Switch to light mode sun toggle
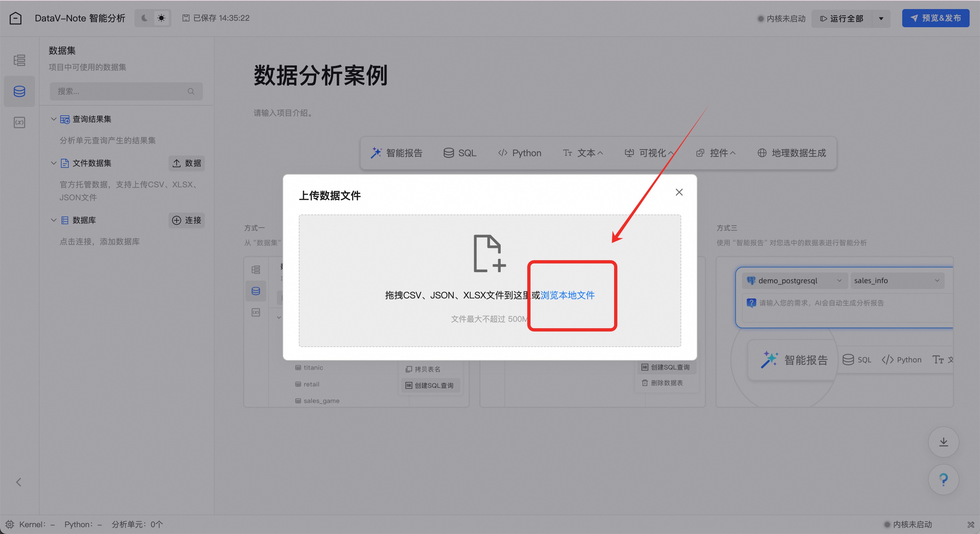 click(161, 18)
